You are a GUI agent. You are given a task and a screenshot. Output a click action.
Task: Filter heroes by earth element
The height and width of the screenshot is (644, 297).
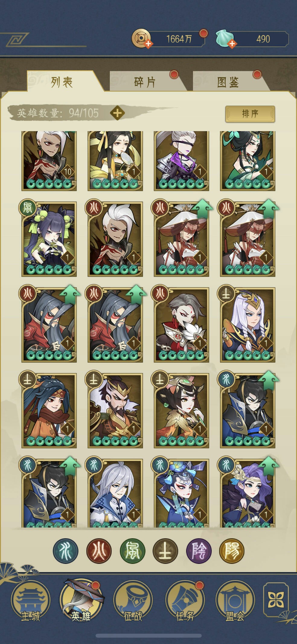click(165, 551)
